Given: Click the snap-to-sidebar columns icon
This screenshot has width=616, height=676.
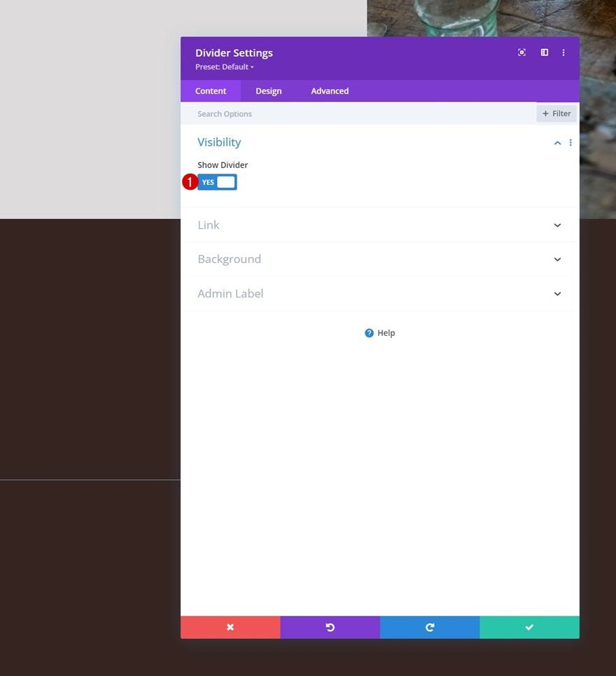Looking at the screenshot, I should [x=544, y=52].
